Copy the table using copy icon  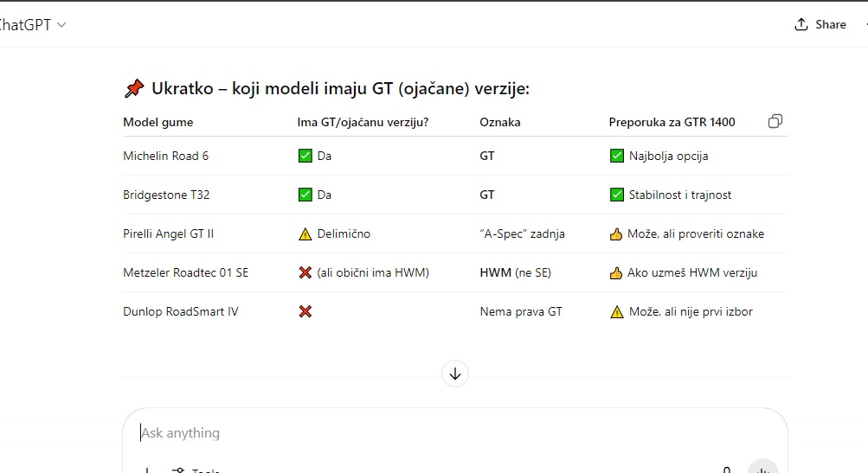coord(775,121)
